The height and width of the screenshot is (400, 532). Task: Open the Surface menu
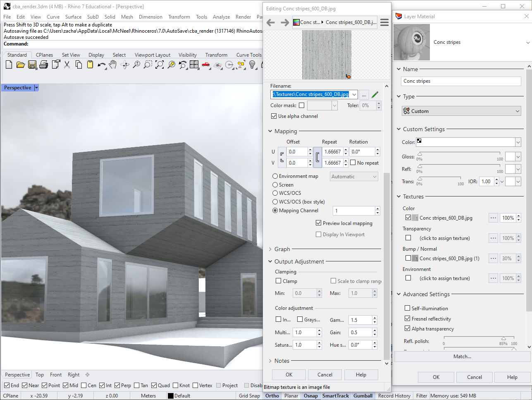[73, 17]
